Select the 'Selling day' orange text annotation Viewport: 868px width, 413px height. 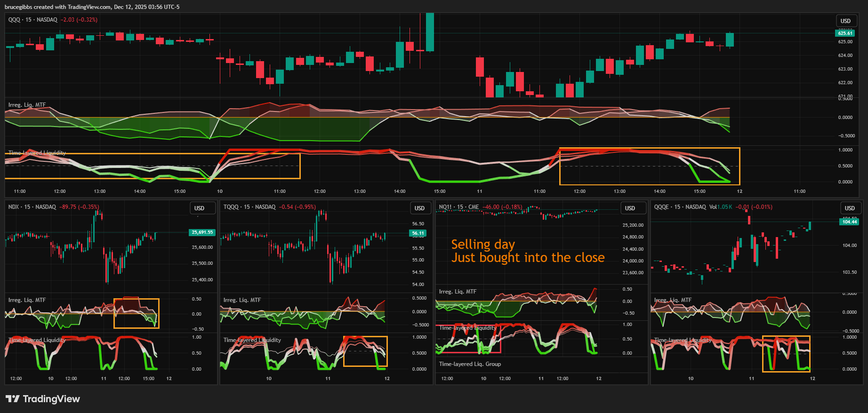click(x=483, y=245)
